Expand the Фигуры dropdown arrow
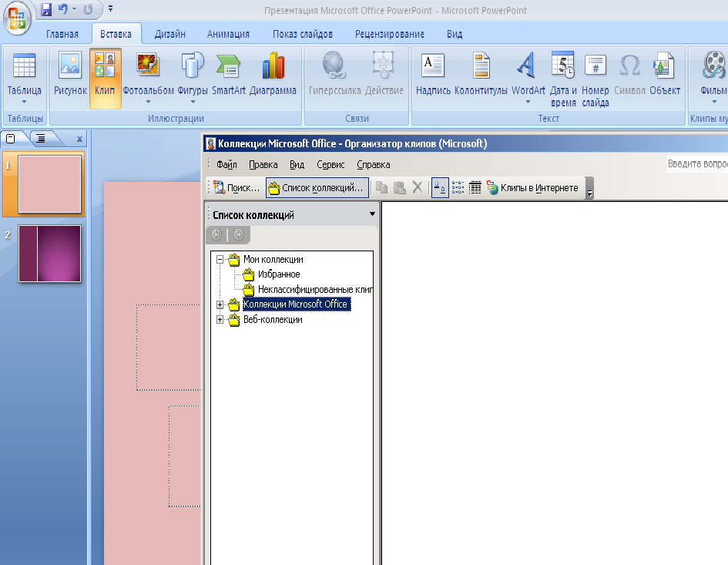The image size is (728, 565). coord(193,102)
